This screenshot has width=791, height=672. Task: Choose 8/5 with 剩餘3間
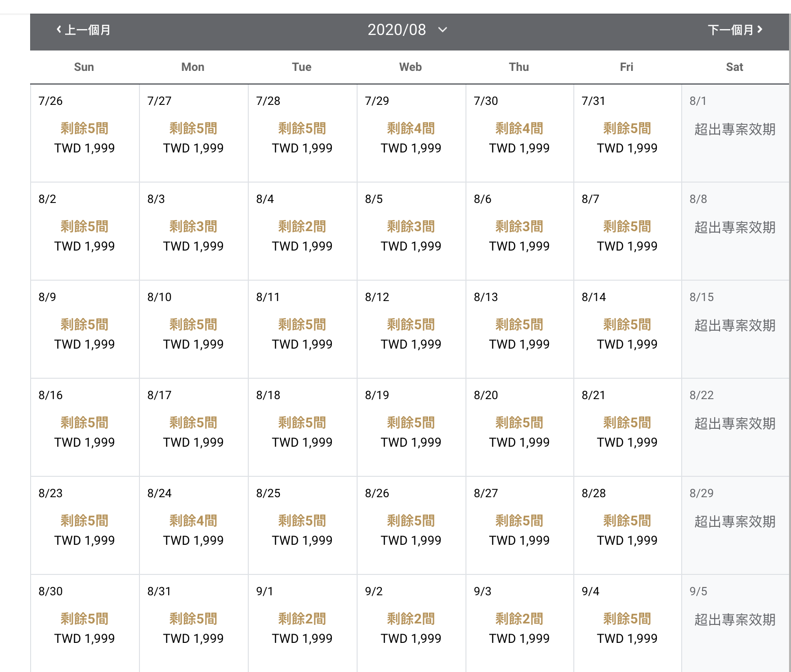point(411,232)
